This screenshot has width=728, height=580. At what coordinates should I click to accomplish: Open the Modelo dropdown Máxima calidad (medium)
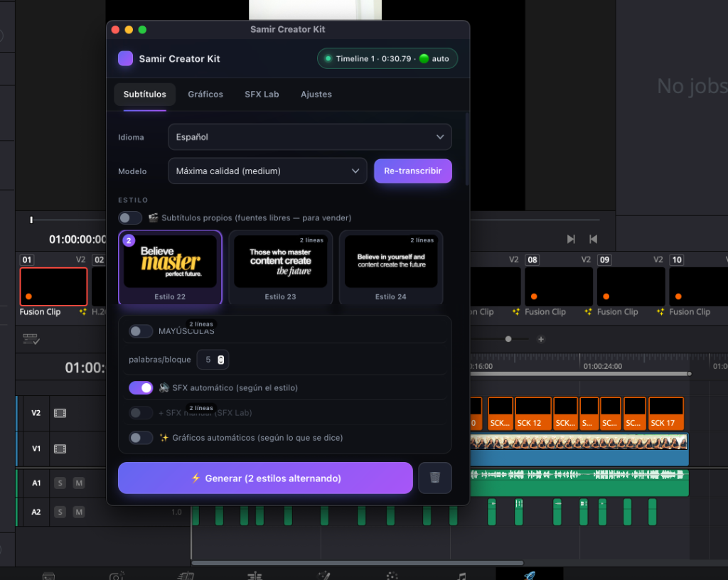tap(267, 171)
